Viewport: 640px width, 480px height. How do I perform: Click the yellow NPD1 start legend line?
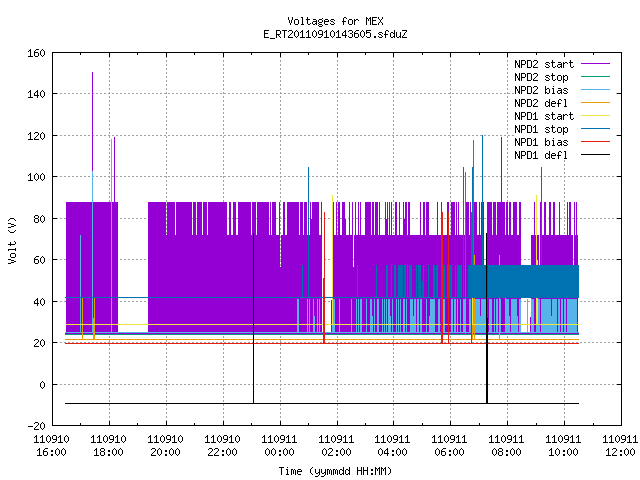(x=595, y=116)
